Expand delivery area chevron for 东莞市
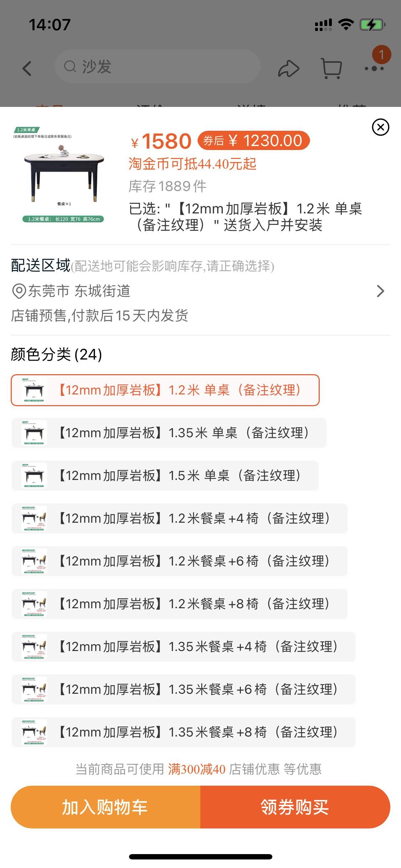 tap(380, 291)
